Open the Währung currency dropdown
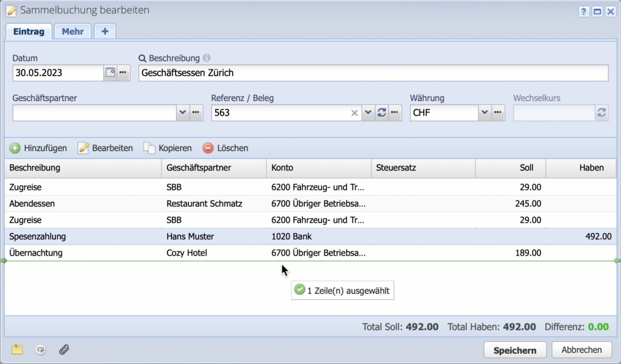The width and height of the screenshot is (621, 364). point(485,113)
